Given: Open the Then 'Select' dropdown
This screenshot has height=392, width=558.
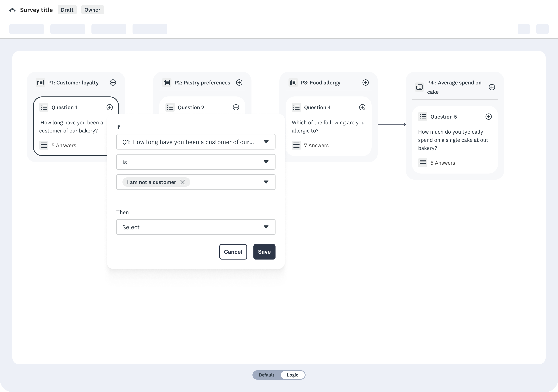Looking at the screenshot, I should [196, 227].
